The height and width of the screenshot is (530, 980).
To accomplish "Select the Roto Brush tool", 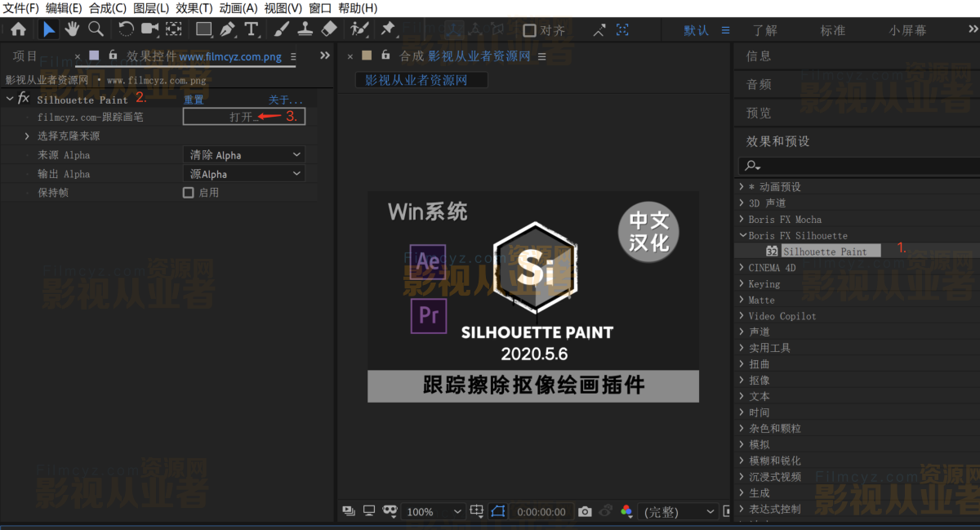I will coord(359,29).
